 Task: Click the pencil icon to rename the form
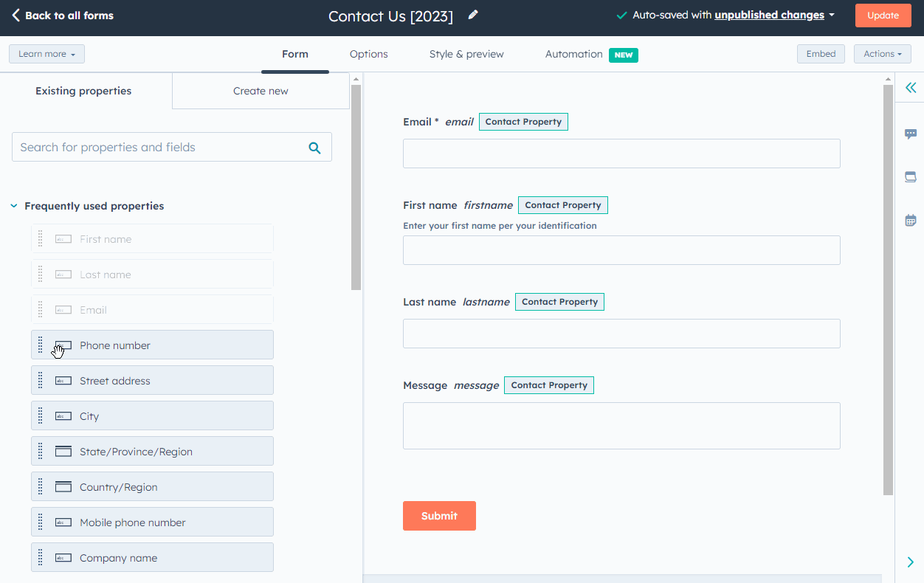tap(472, 14)
